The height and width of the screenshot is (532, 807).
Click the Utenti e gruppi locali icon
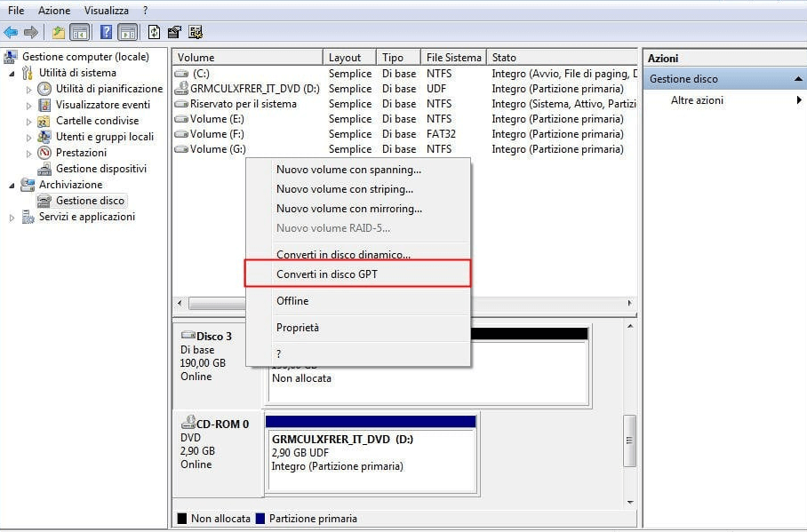pyautogui.click(x=44, y=137)
